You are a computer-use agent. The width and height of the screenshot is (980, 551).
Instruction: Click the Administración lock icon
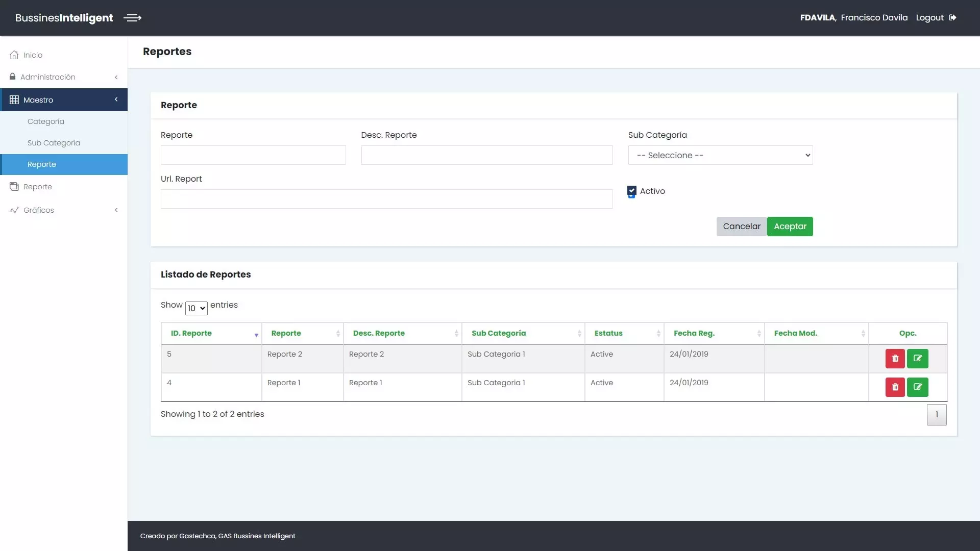[12, 77]
